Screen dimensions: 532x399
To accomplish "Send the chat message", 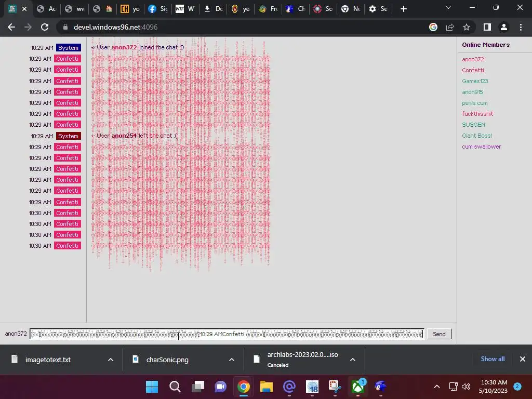I will [x=438, y=334].
